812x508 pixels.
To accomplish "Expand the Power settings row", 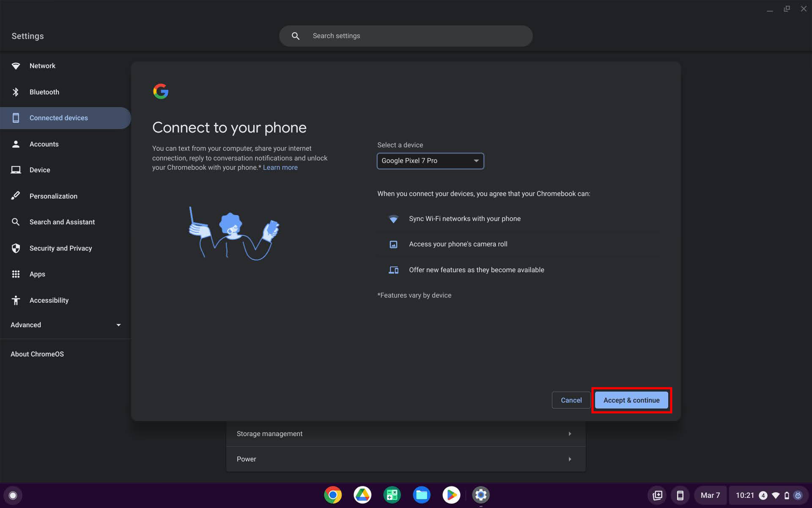I will [406, 459].
